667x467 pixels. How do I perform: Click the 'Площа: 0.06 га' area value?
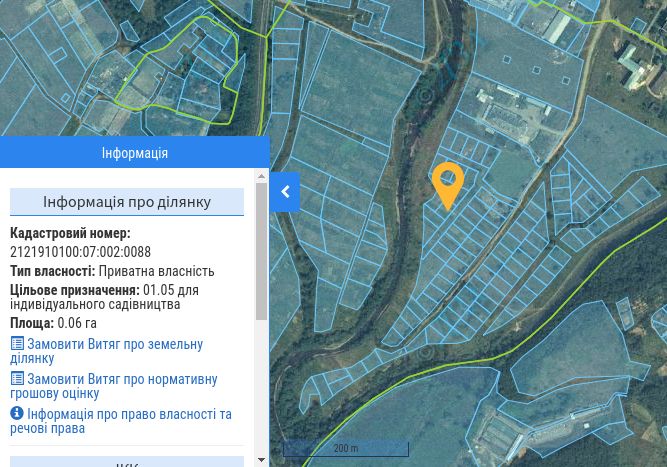(53, 323)
